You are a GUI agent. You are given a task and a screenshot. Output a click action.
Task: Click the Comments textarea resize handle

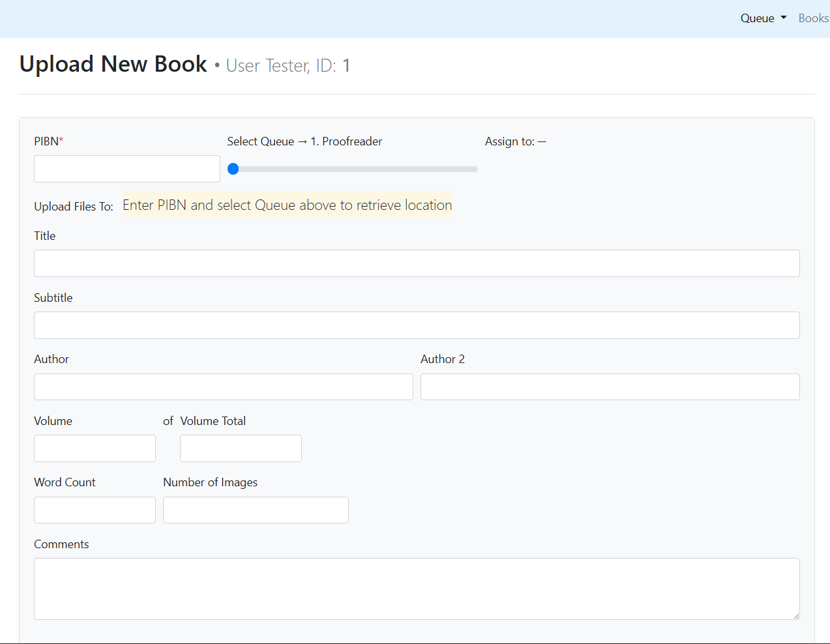tap(795, 615)
